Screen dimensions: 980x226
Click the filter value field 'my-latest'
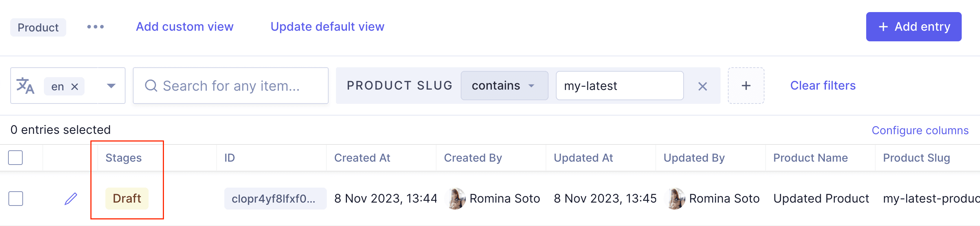pos(619,86)
